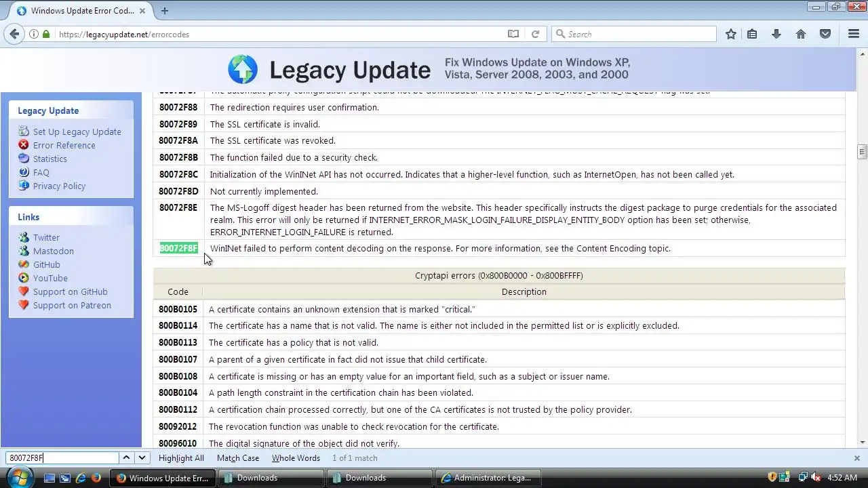Click Show Desktop quick launch icon

click(x=50, y=478)
